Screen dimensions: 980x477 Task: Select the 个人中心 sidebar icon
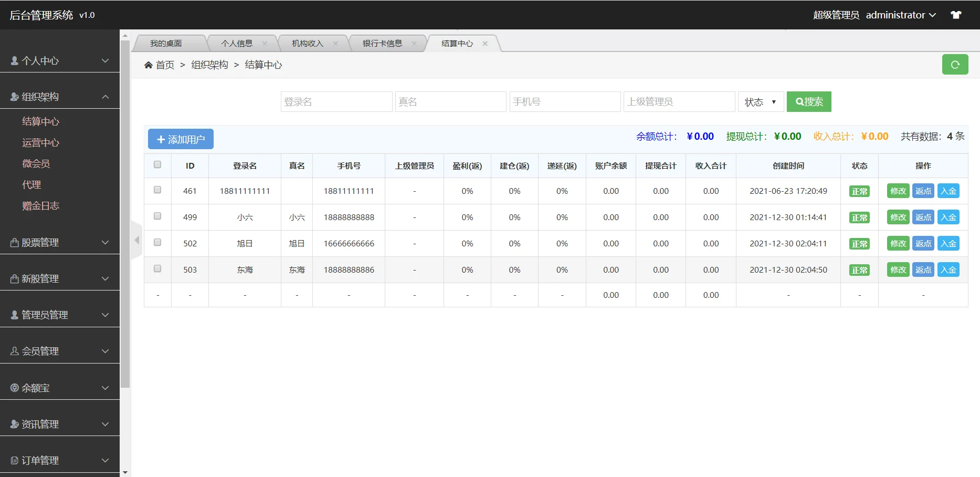click(x=13, y=60)
